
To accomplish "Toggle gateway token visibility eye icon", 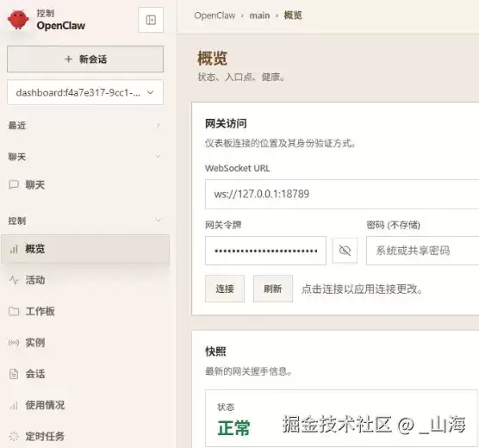I will click(x=345, y=251).
